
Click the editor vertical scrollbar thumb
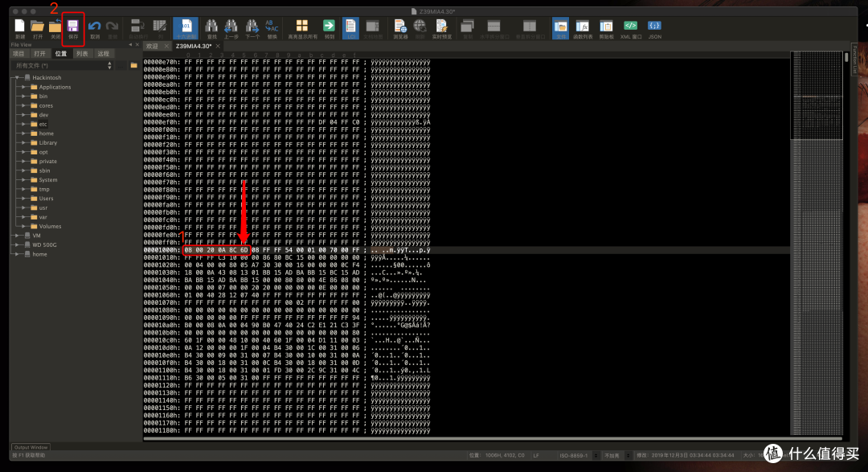click(846, 56)
